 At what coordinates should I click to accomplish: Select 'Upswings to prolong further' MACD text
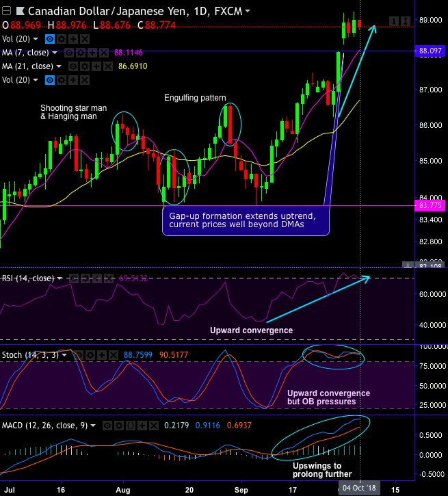(322, 470)
